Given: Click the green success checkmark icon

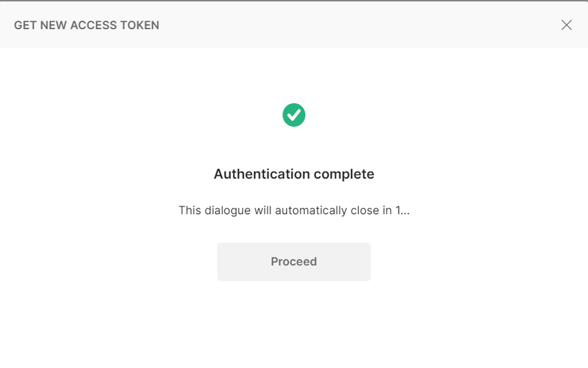Looking at the screenshot, I should [293, 115].
